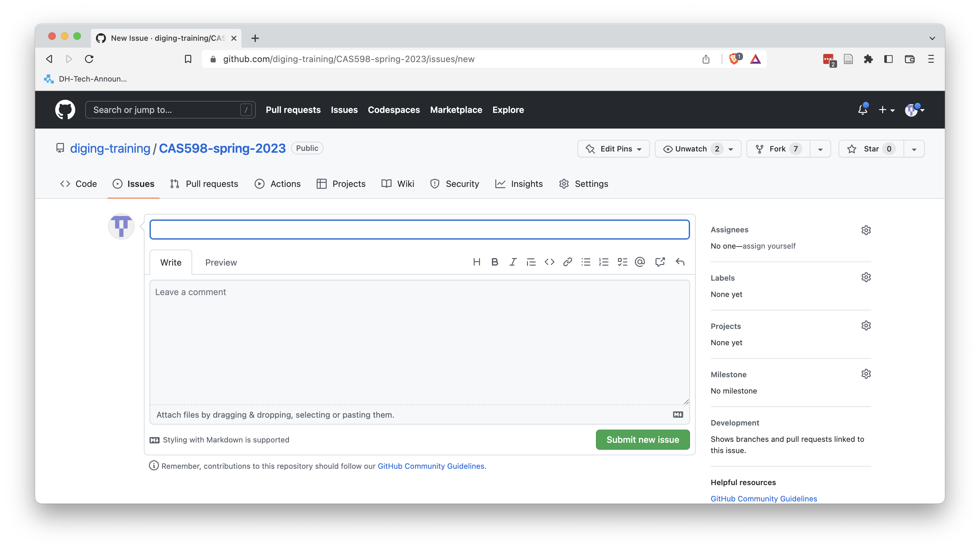
Task: Add a numbered list
Action: pos(603,262)
